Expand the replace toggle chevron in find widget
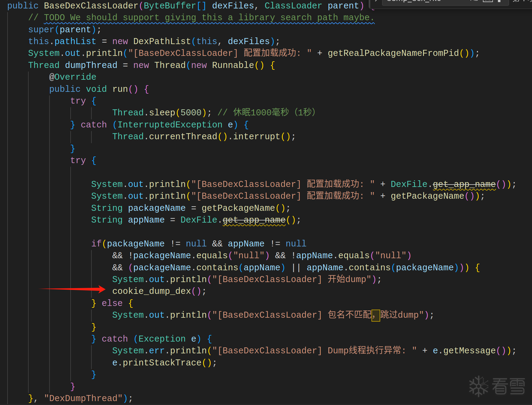Image resolution: width=532 pixels, height=405 pixels. point(376,1)
